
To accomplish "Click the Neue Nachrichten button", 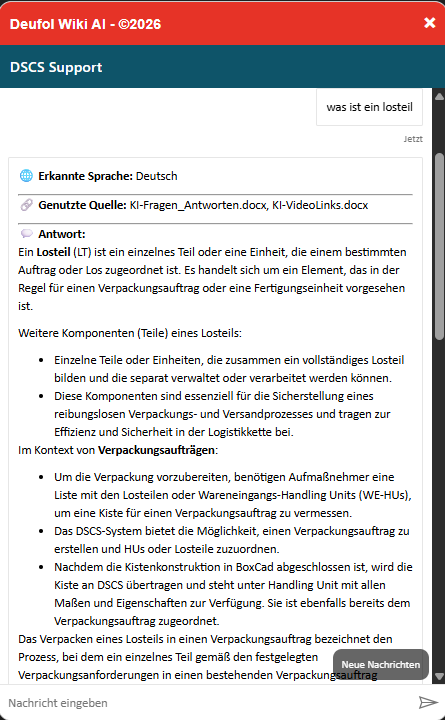I will point(381,664).
